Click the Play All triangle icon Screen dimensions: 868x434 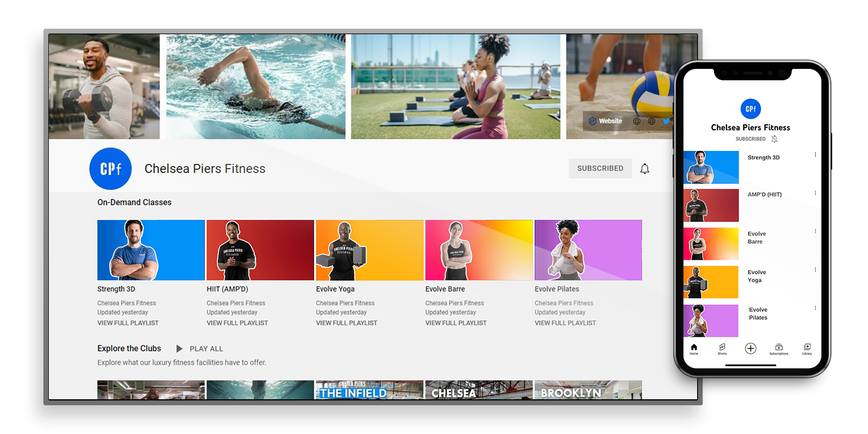[x=179, y=348]
